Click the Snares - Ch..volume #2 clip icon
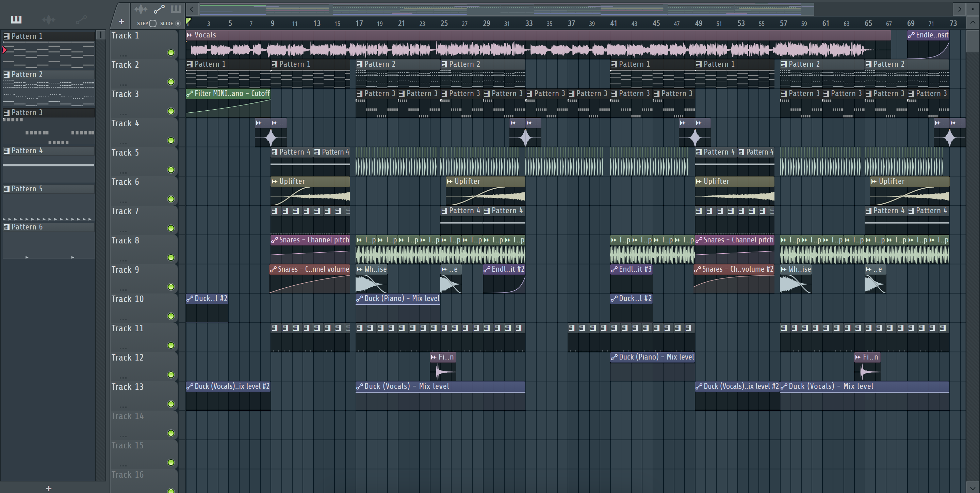Screen dimensions: 980x493 tap(697, 270)
